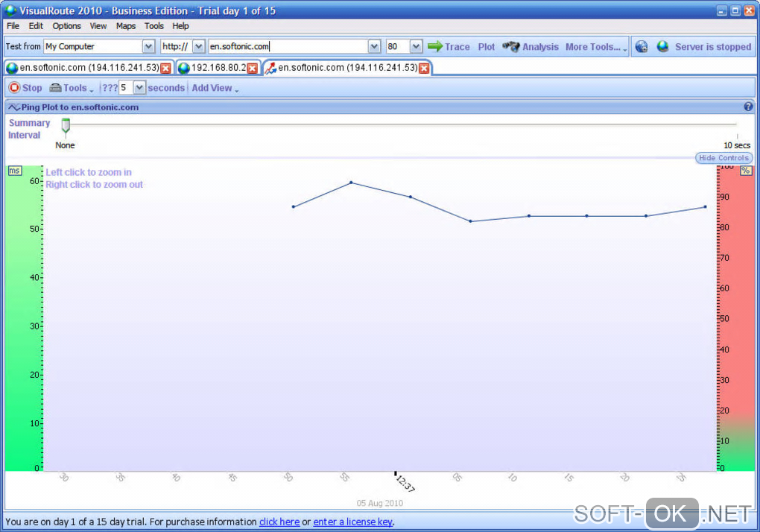This screenshot has height=532, width=760.
Task: Close the first en.softonic.com tab
Action: click(165, 69)
